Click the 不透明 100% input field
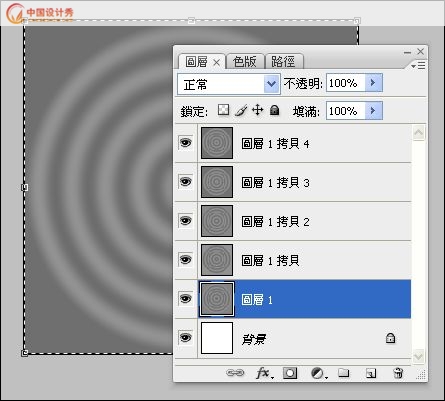Image resolution: width=445 pixels, height=401 pixels. point(346,83)
